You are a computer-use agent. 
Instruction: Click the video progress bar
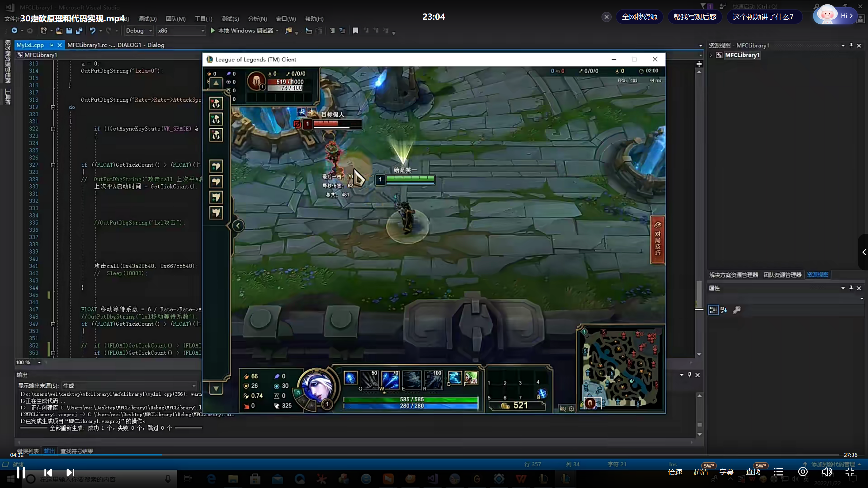click(x=434, y=455)
